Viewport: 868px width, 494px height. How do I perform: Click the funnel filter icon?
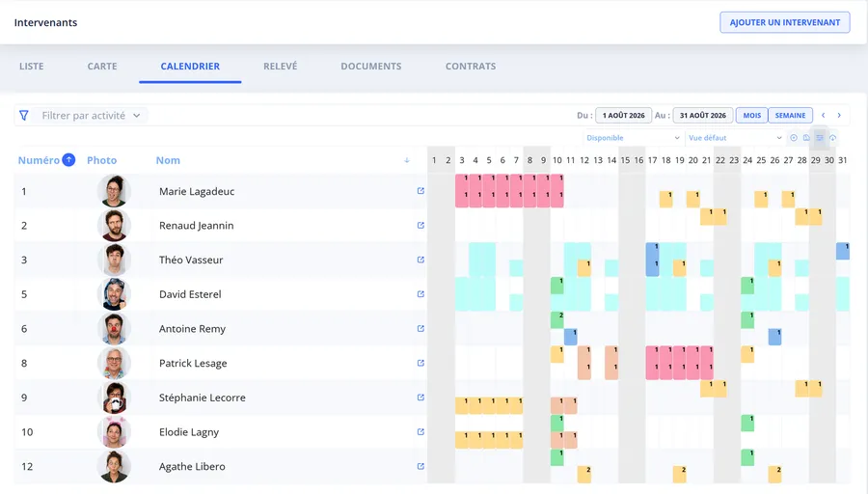24,115
